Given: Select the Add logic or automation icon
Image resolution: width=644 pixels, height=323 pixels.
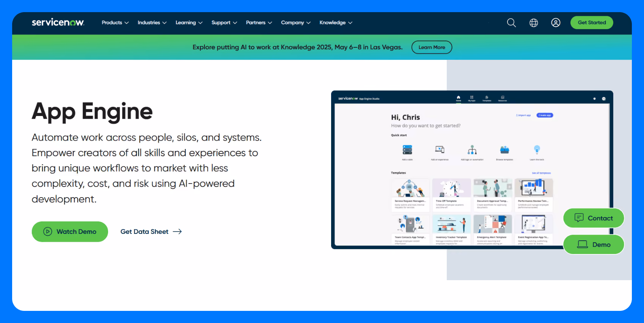Looking at the screenshot, I should [x=472, y=150].
